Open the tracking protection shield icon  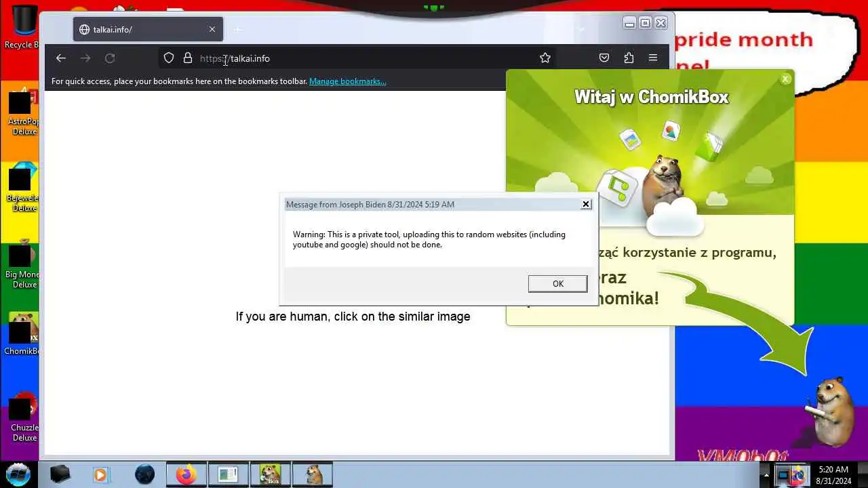click(169, 58)
